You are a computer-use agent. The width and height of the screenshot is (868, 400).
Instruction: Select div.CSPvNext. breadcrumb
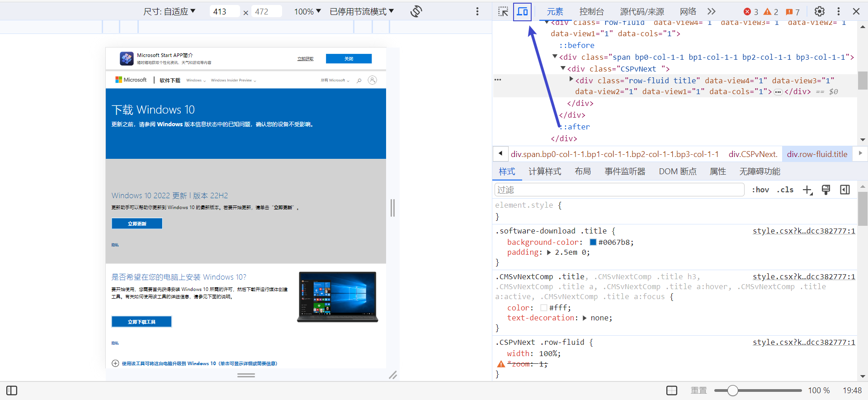coord(753,154)
